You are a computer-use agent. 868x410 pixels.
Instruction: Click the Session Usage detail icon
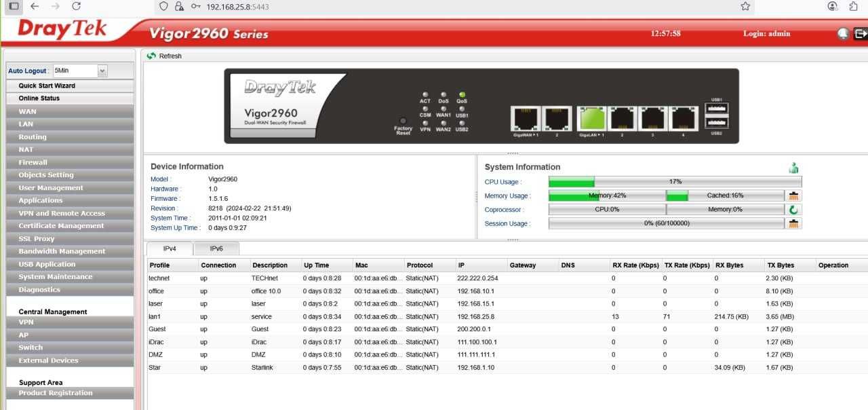coord(794,223)
